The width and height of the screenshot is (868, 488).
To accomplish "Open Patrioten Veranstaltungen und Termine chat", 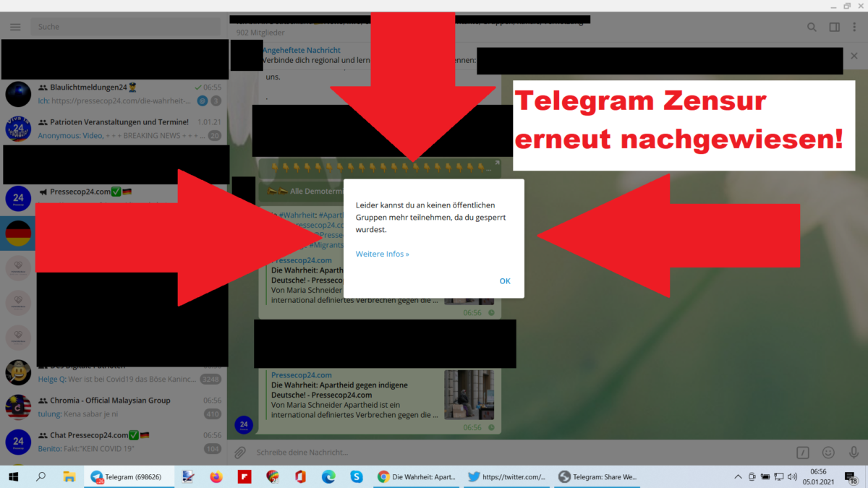I will [114, 129].
